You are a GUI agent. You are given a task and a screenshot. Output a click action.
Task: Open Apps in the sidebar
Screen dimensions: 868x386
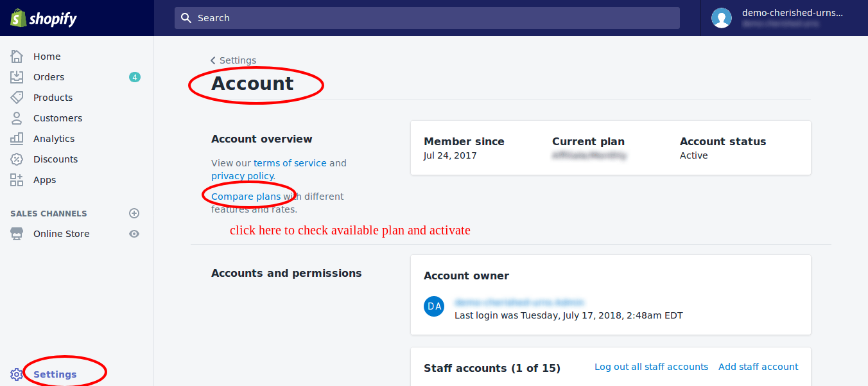pyautogui.click(x=45, y=180)
